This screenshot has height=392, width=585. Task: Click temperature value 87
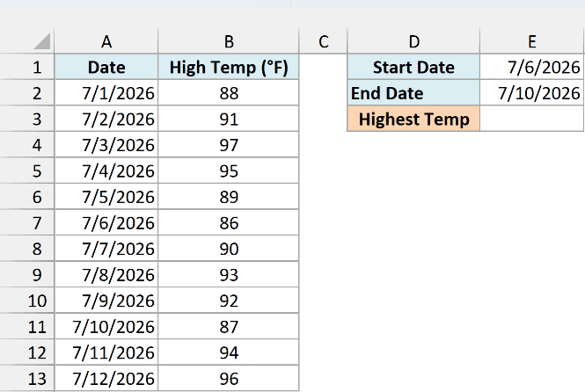tap(229, 326)
